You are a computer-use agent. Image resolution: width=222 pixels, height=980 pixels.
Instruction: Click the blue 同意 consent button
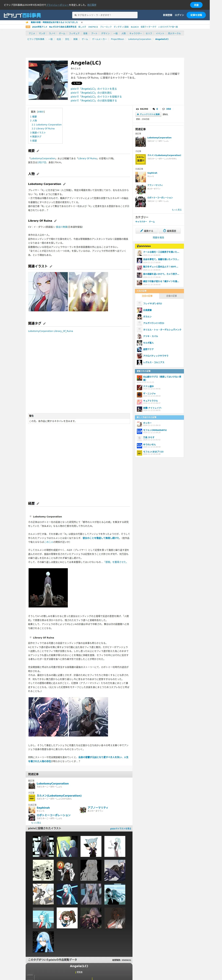196,5
